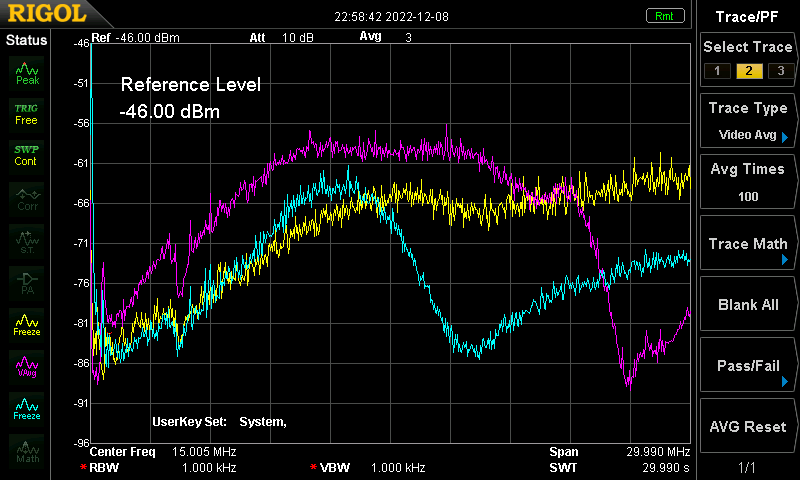Click the cyan Freeze trace icon

tap(27, 409)
